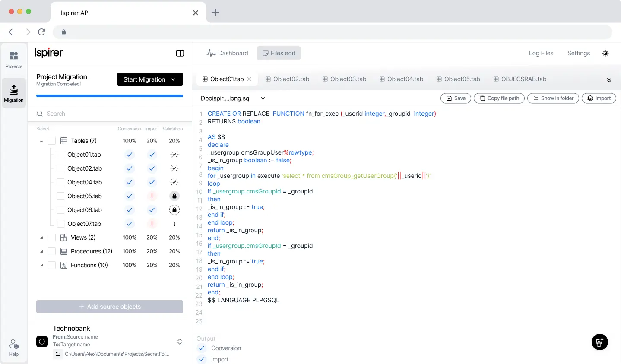Open the three-dot menu for Object07.tab
Viewport: 621px width, 364px height.
[x=174, y=224]
